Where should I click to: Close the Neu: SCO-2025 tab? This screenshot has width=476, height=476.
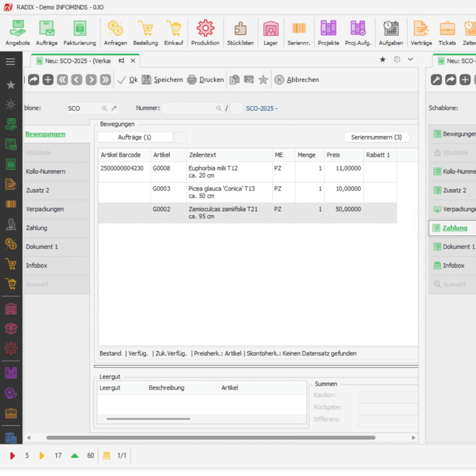coord(133,61)
